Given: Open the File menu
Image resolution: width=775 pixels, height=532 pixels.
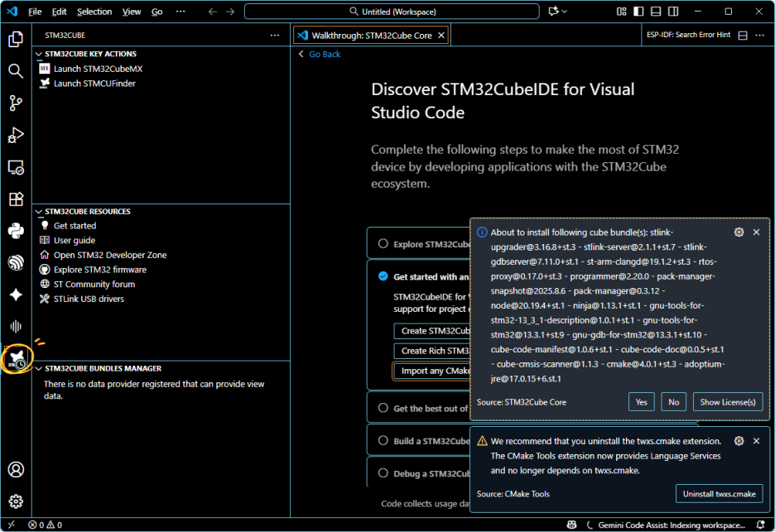Looking at the screenshot, I should pyautogui.click(x=35, y=12).
